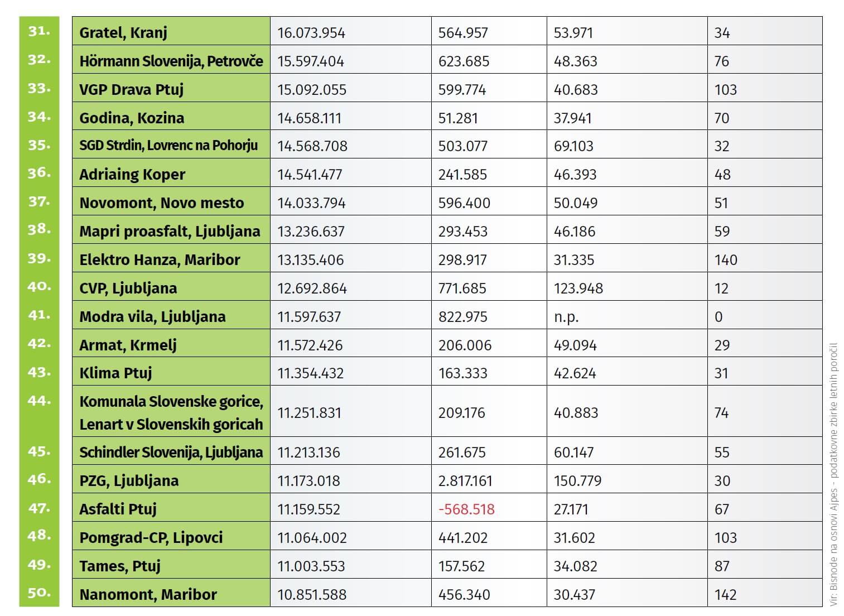844x616 pixels.
Task: Select SGD Strdin, Lovrenc na Pohorju cell
Action: coord(171,146)
